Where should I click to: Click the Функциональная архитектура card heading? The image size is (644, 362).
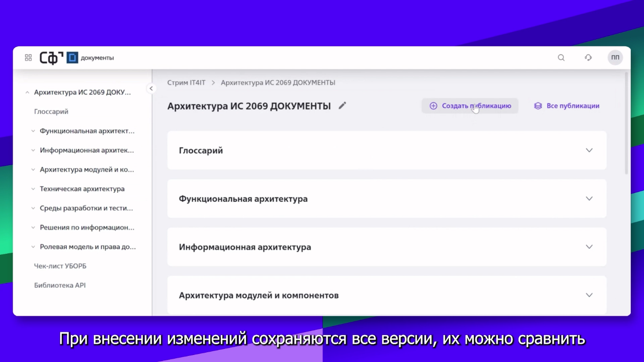click(243, 199)
